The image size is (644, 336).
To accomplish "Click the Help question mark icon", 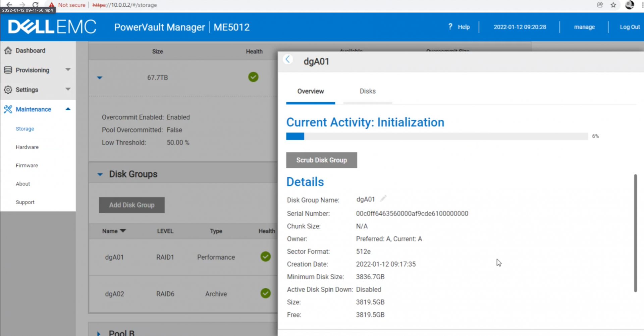I will coord(450,26).
